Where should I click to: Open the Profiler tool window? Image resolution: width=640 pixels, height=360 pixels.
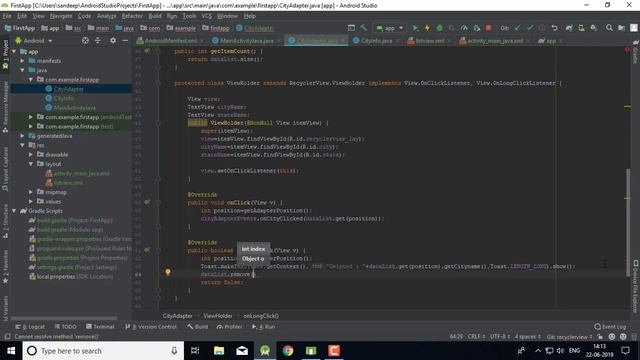(230, 327)
